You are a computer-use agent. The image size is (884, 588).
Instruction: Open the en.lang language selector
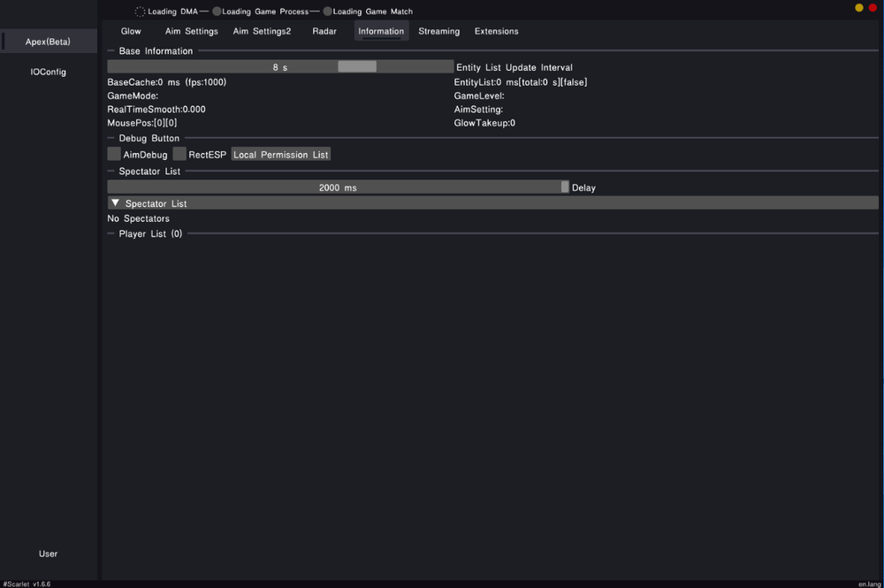point(868,584)
